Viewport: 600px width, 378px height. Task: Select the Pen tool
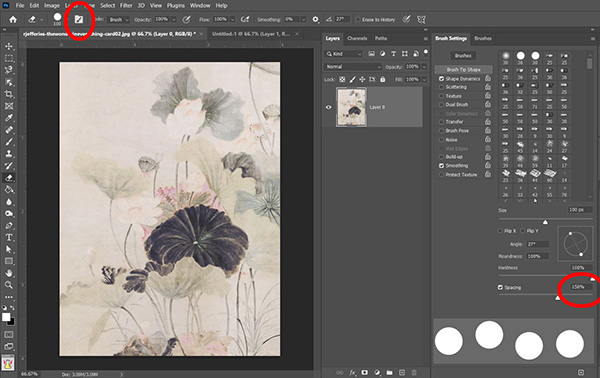pyautogui.click(x=9, y=225)
